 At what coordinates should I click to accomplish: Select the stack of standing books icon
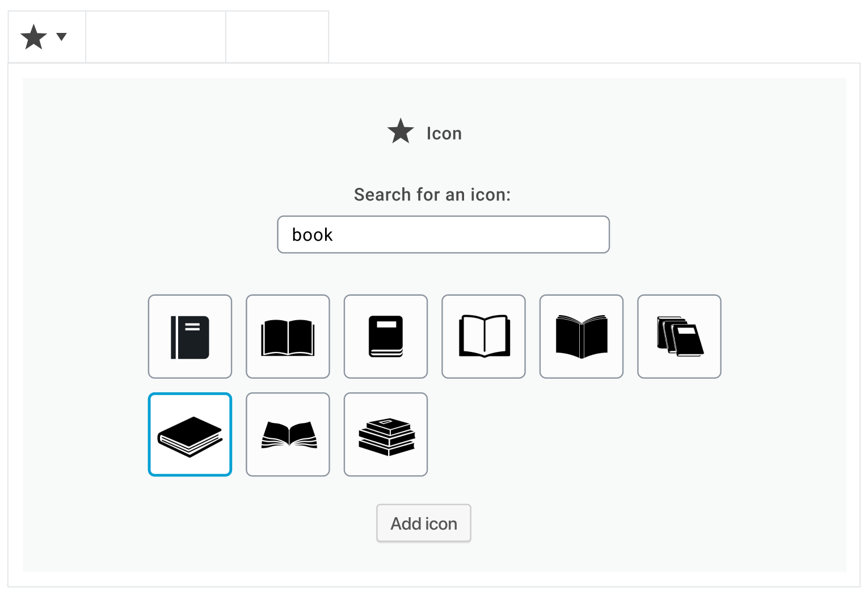tap(679, 336)
